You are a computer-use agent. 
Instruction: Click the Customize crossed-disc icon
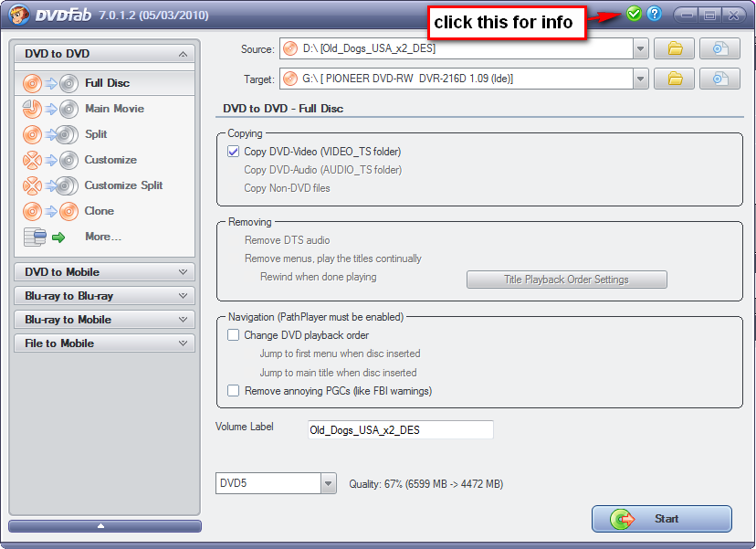pos(50,160)
